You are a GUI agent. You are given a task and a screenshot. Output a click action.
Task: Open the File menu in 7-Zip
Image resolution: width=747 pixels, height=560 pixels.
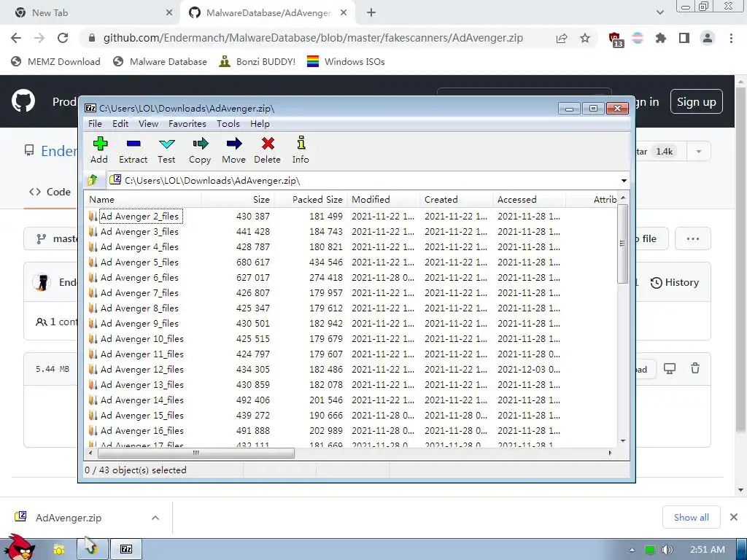pos(95,124)
